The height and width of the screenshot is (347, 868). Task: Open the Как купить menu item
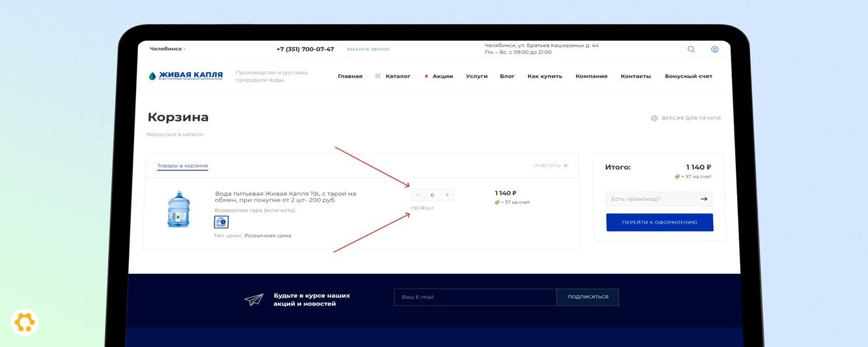tap(545, 76)
